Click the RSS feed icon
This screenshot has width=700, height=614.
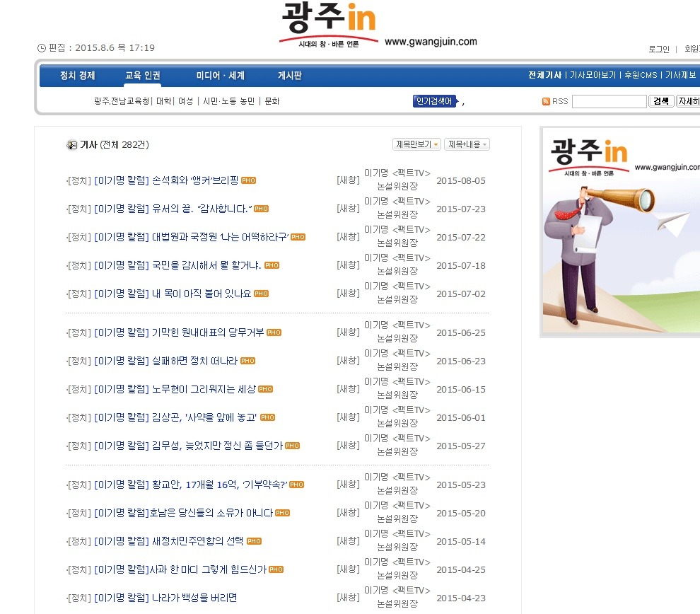(x=546, y=102)
